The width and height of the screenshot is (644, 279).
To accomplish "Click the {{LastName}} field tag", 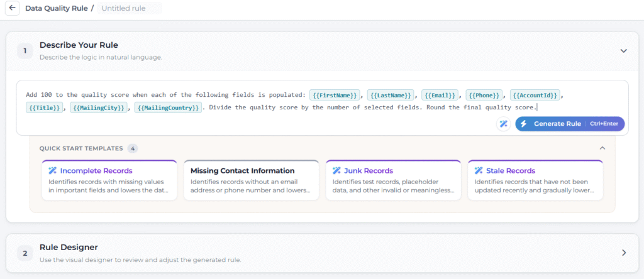I will [391, 95].
